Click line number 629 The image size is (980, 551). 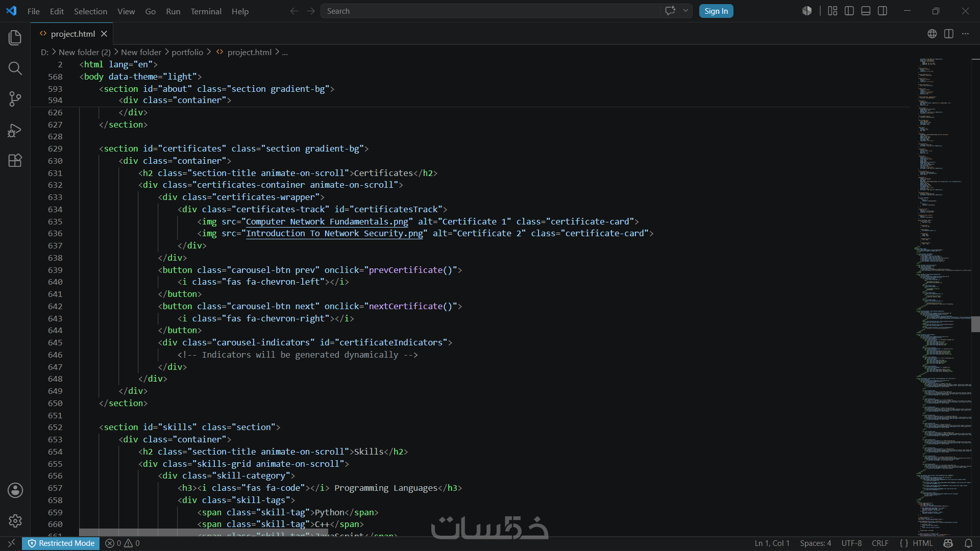55,149
